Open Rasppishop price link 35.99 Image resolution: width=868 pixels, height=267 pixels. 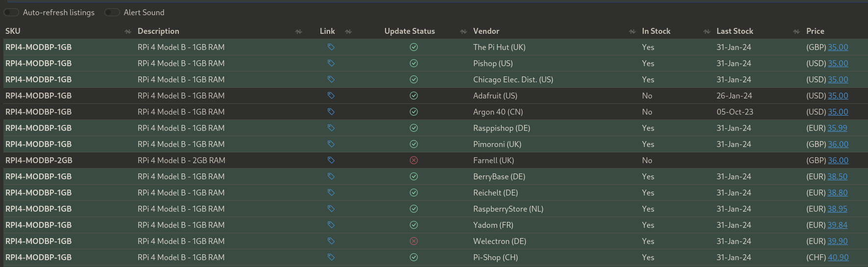(837, 128)
